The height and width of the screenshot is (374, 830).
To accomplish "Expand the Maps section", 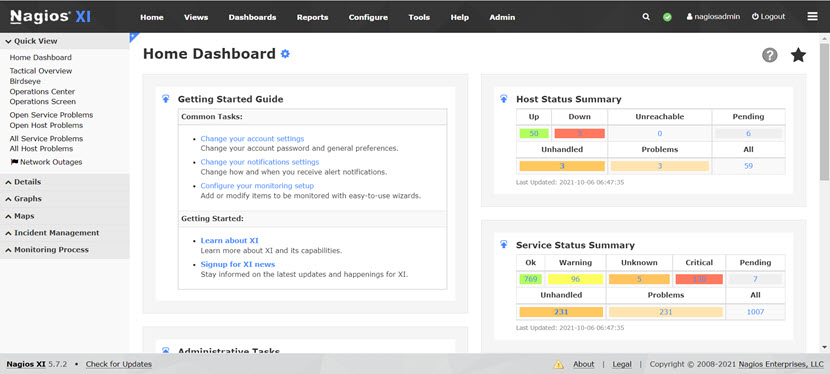I will pyautogui.click(x=65, y=216).
